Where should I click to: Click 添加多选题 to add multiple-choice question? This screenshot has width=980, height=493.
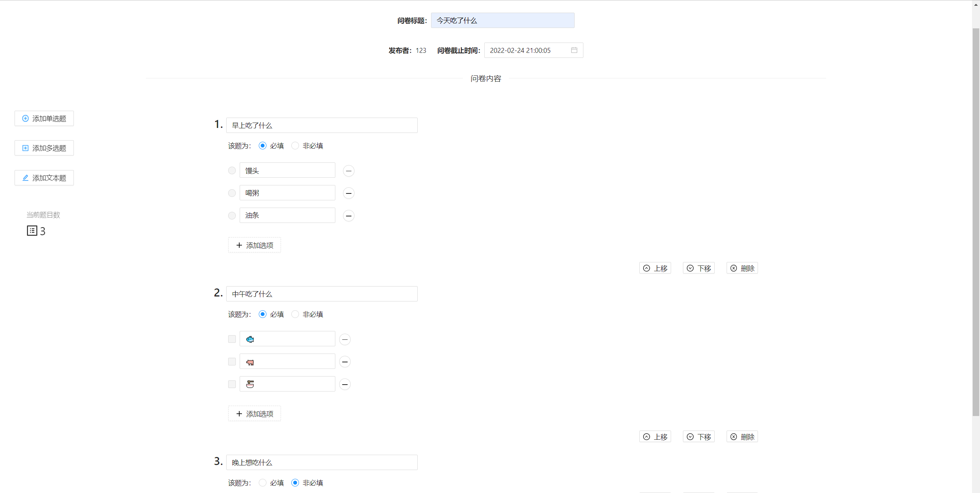44,148
